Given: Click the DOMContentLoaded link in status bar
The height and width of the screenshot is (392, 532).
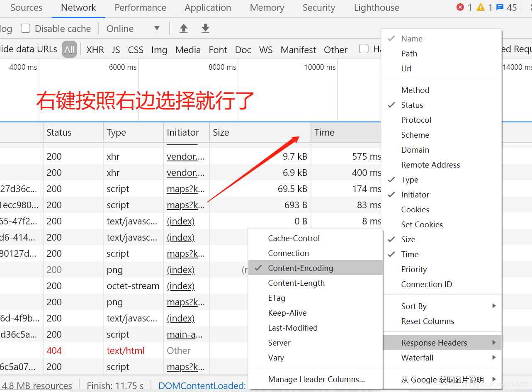Looking at the screenshot, I should click(x=202, y=385).
